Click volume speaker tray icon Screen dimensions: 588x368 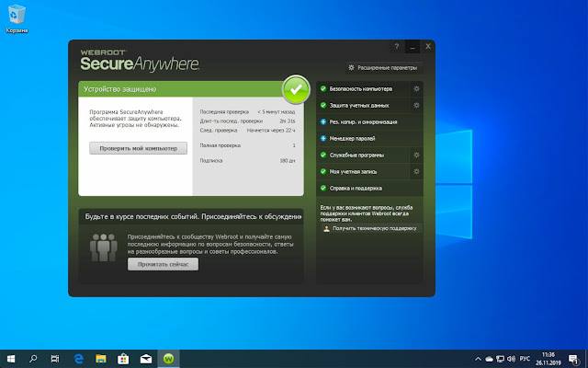511,359
